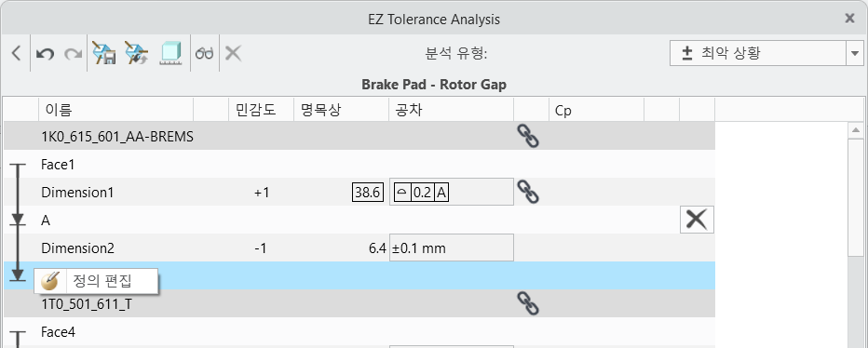Click the Brake Pad - Rotor Gap title
This screenshot has width=868, height=348.
(434, 85)
